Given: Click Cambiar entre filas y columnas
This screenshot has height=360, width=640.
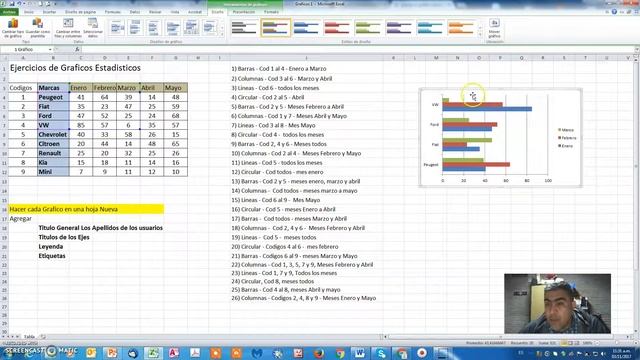Looking at the screenshot, I should [x=68, y=28].
